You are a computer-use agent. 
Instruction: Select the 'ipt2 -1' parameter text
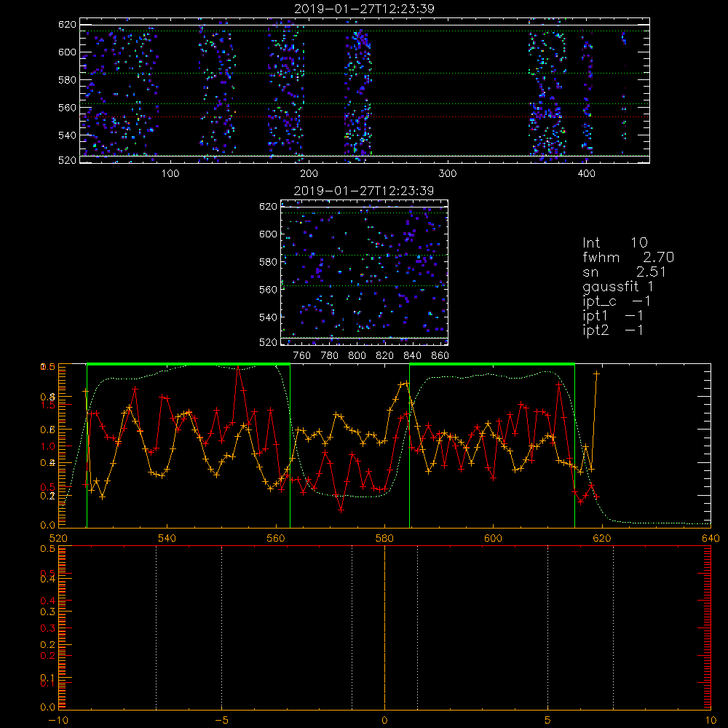click(x=613, y=330)
